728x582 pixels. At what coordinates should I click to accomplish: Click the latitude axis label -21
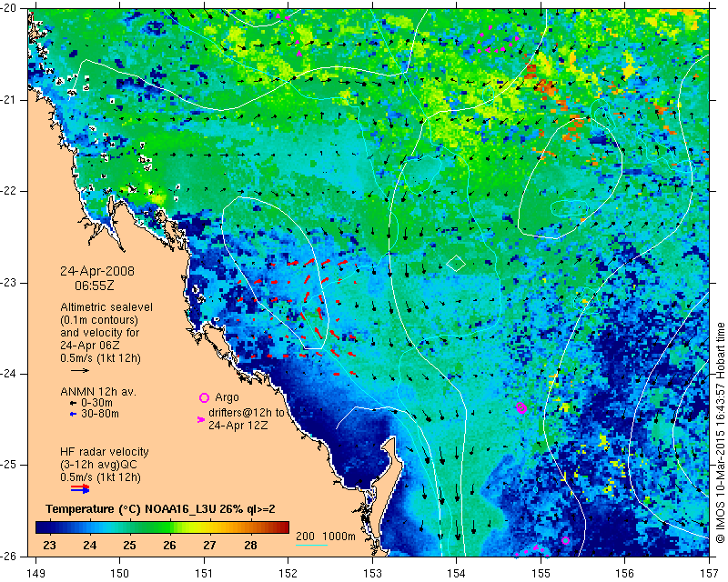[x=8, y=100]
